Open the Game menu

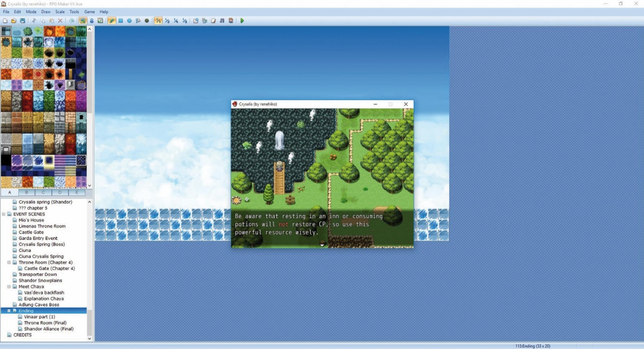tap(89, 12)
